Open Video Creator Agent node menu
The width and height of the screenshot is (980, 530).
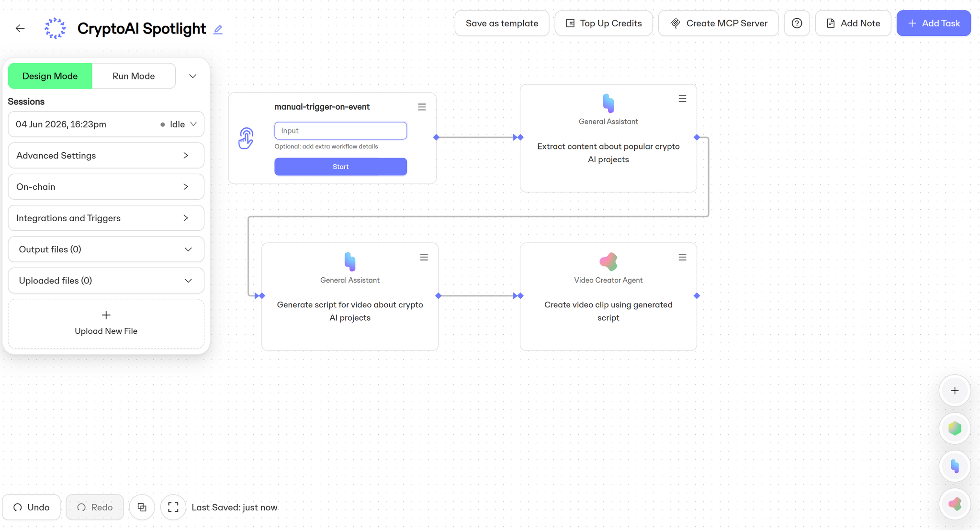point(682,257)
